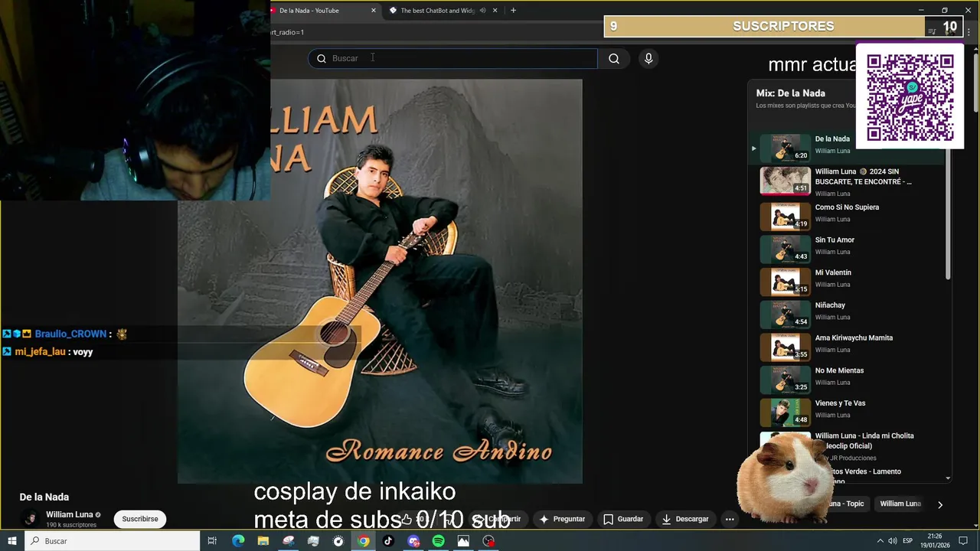Image resolution: width=980 pixels, height=551 pixels.
Task: Play Vienes y Te Vas thumbnail
Action: coord(785,412)
